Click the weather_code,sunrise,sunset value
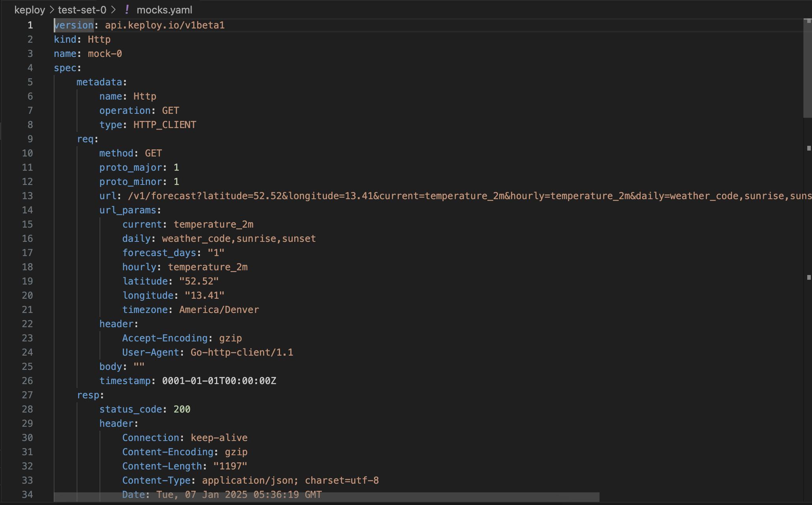 (239, 239)
